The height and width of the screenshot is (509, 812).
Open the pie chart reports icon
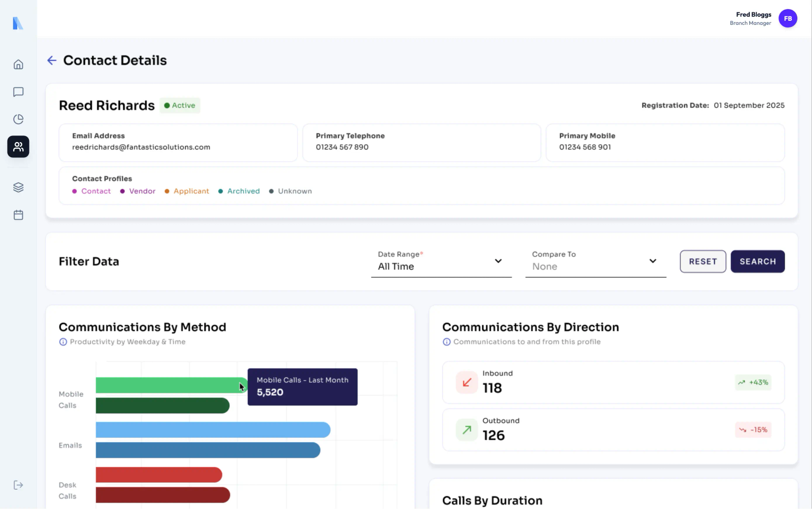point(18,119)
